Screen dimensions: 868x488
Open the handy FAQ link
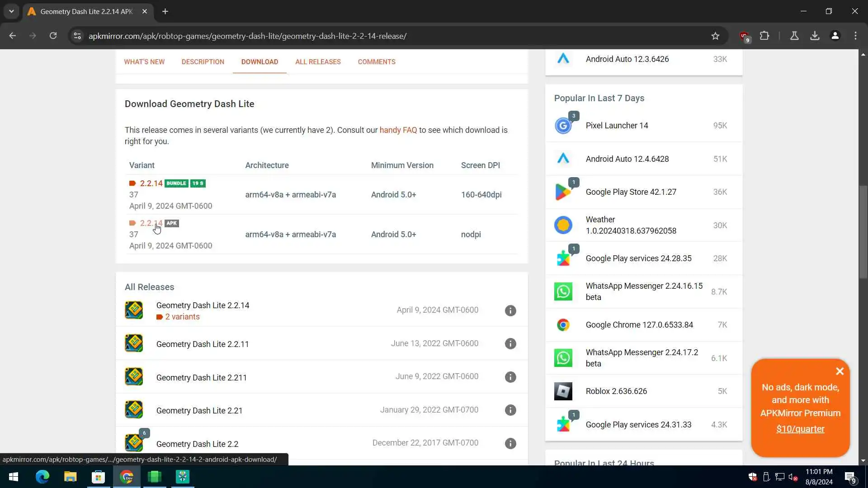(398, 130)
